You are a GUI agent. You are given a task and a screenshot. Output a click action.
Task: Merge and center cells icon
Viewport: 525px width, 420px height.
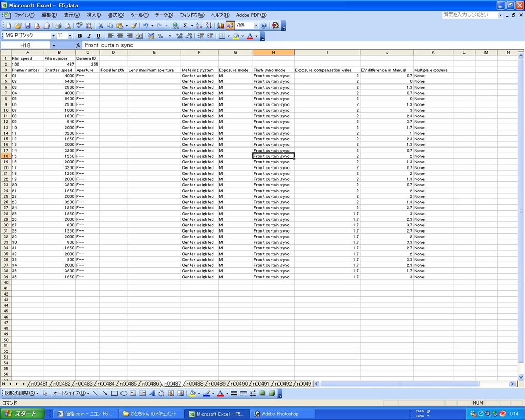[x=139, y=36]
